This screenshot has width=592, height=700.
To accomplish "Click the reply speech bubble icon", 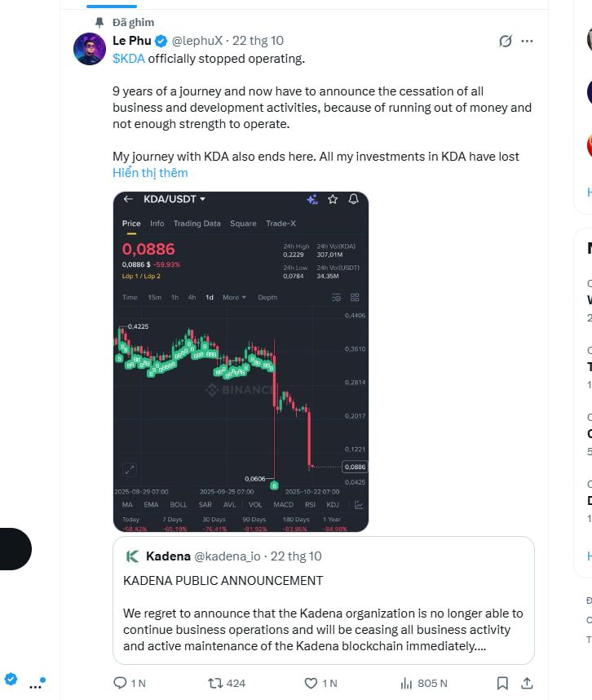I will (x=120, y=683).
